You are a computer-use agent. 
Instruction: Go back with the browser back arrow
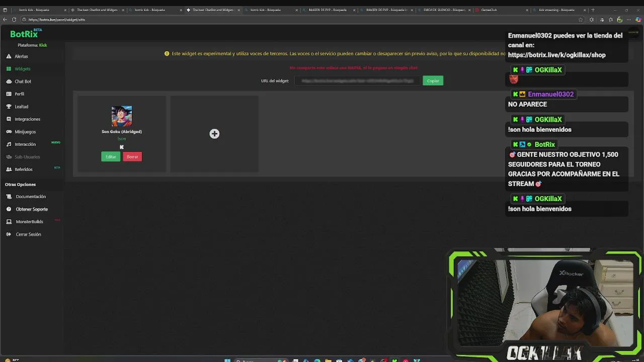point(5,20)
